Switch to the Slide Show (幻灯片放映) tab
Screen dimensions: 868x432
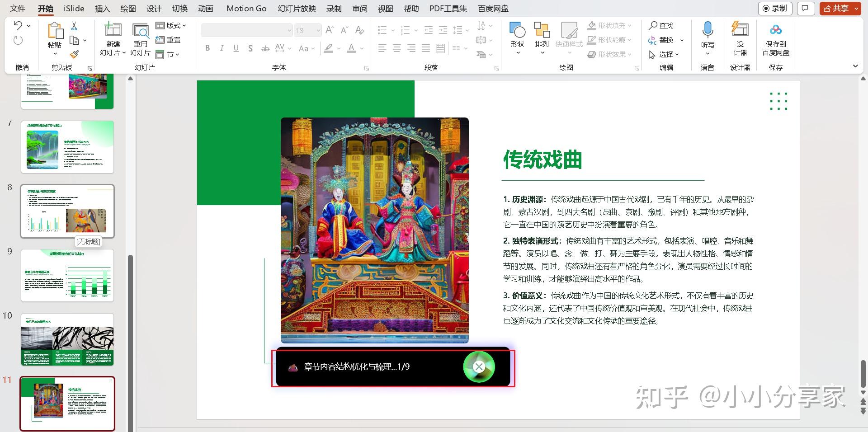(297, 8)
